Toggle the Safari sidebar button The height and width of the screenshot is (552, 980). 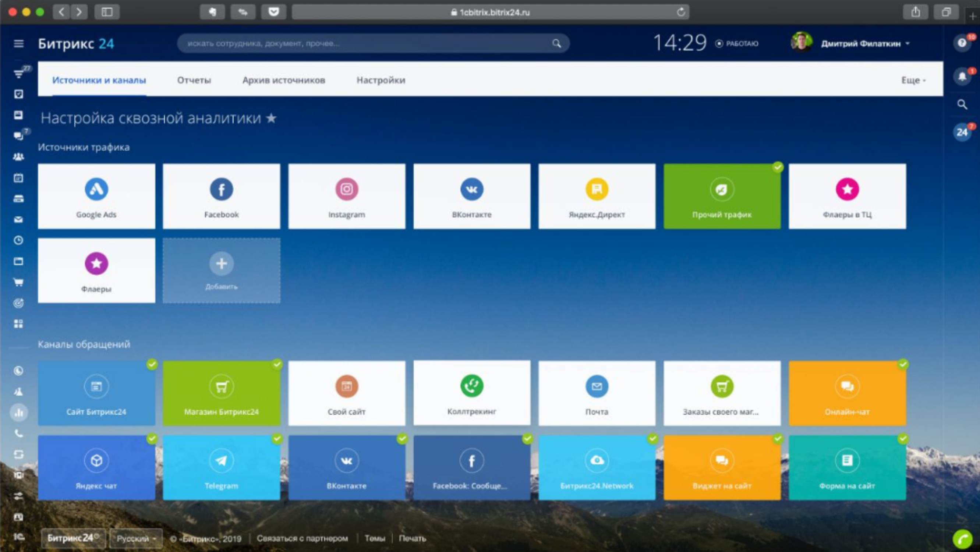tap(107, 12)
